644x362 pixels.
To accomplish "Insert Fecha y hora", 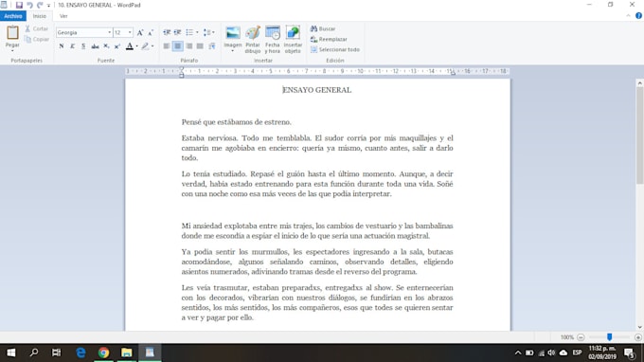I will pos(273,40).
